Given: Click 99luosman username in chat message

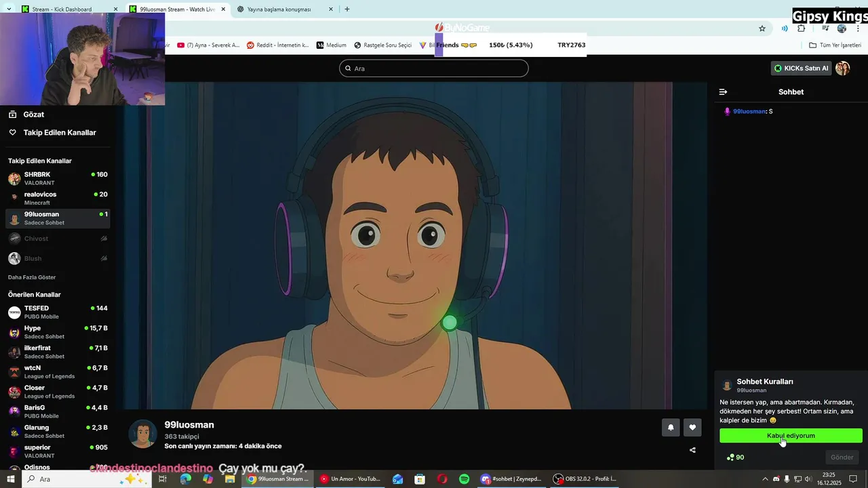Looking at the screenshot, I should coord(749,111).
